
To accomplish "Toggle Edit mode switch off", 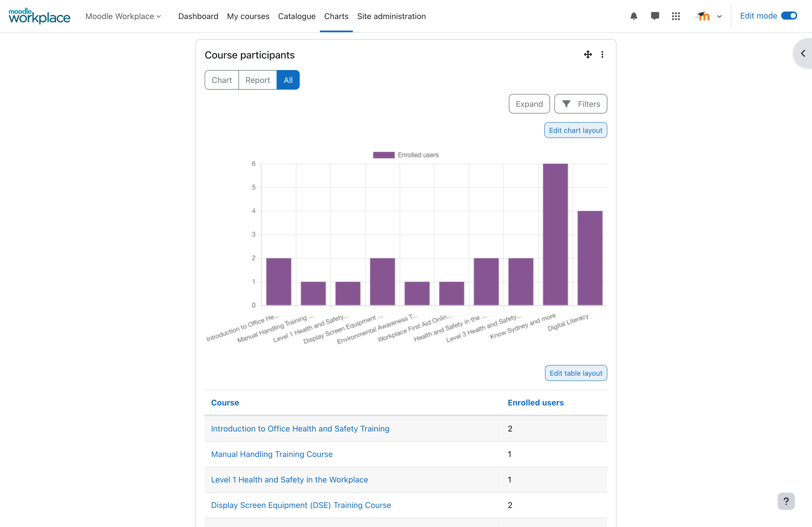I will (789, 16).
